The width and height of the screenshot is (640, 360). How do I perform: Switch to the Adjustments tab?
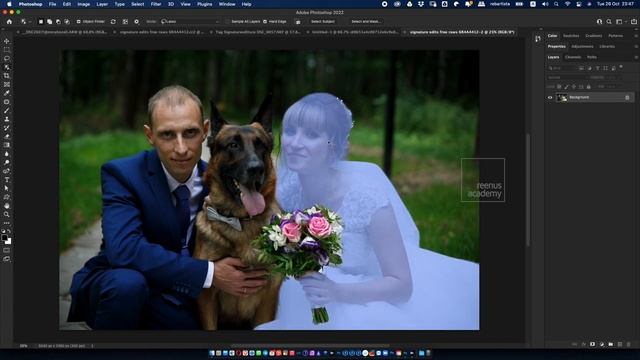582,47
